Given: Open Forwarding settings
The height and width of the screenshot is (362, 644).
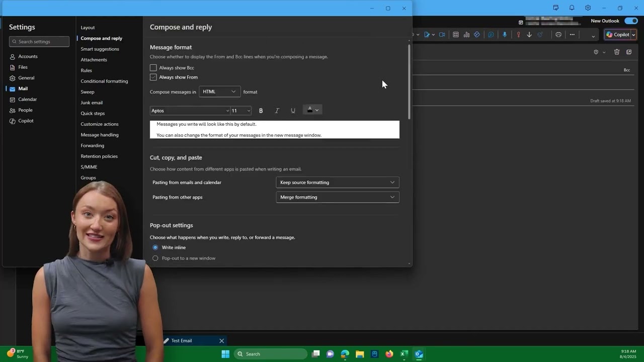Looking at the screenshot, I should tap(92, 145).
